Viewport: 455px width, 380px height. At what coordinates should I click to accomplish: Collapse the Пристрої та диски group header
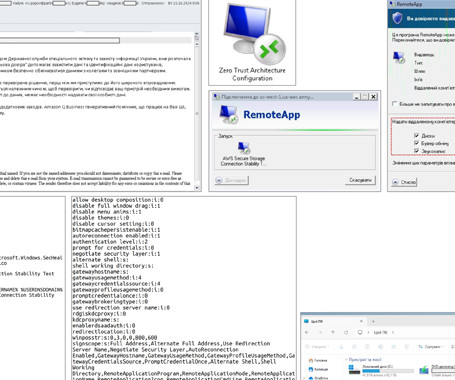pos(346,360)
